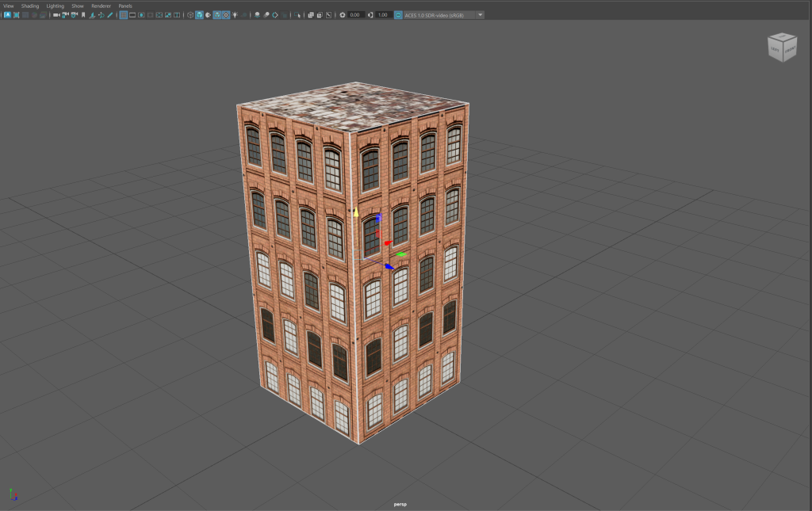The height and width of the screenshot is (511, 812).
Task: Toggle the Safe Title overlay
Action: pos(176,15)
